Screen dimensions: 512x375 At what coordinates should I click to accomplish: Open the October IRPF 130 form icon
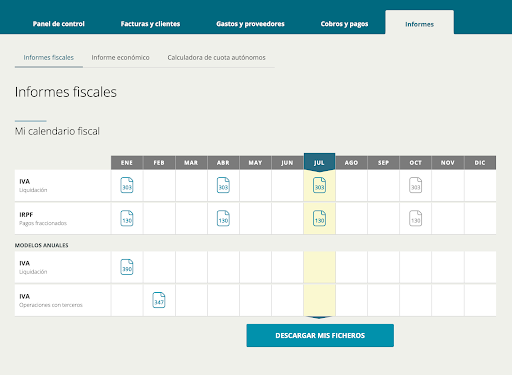point(415,218)
